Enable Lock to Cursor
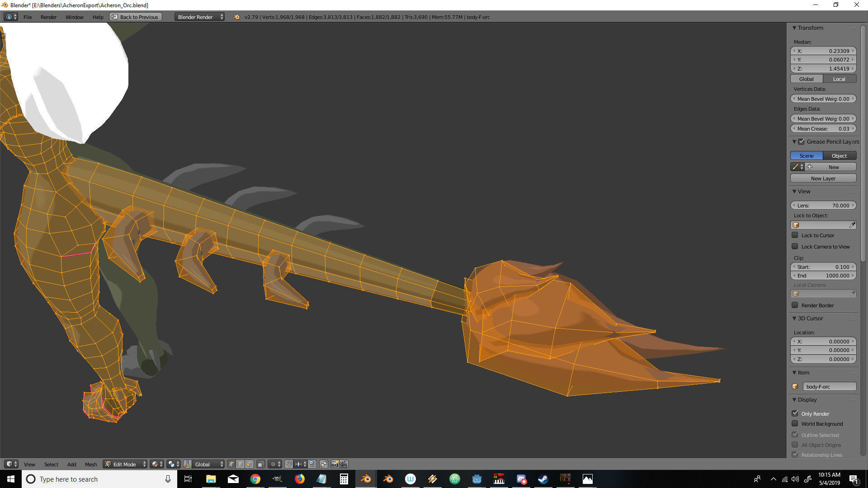 (x=795, y=235)
